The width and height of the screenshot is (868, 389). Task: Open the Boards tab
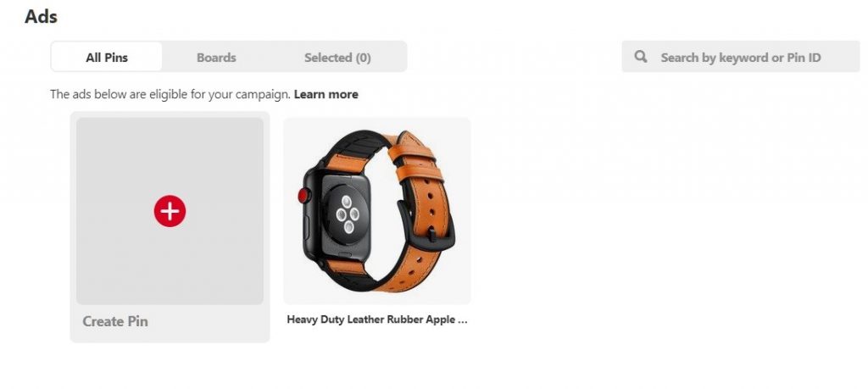[216, 57]
